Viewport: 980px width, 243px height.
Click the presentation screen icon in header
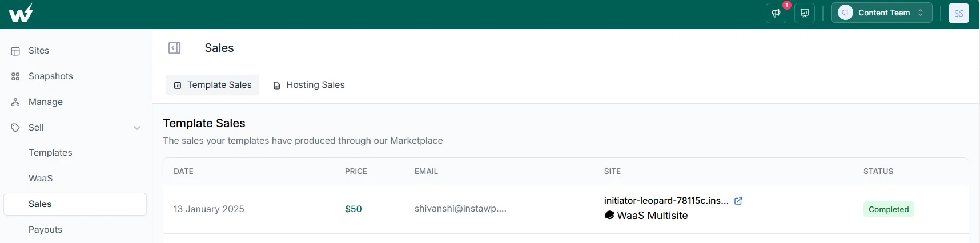point(805,13)
